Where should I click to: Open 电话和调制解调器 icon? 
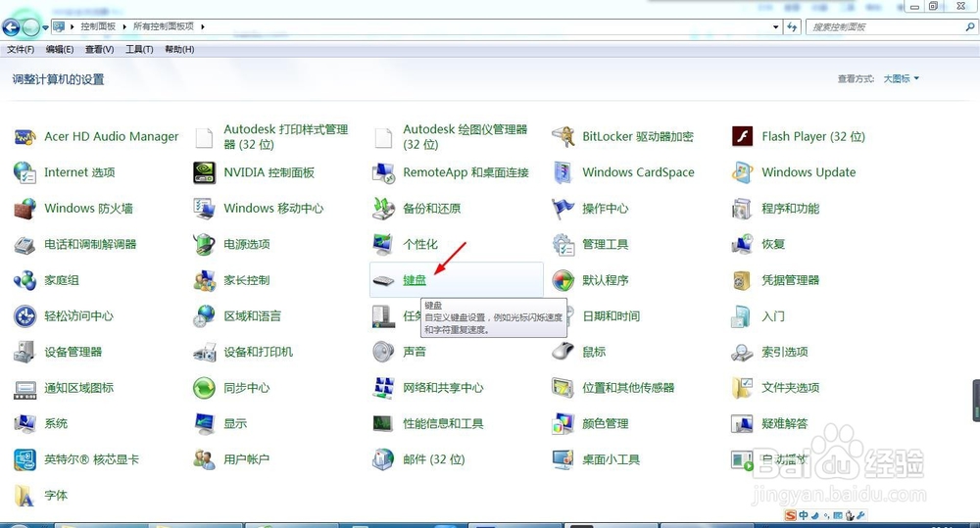(x=25, y=244)
